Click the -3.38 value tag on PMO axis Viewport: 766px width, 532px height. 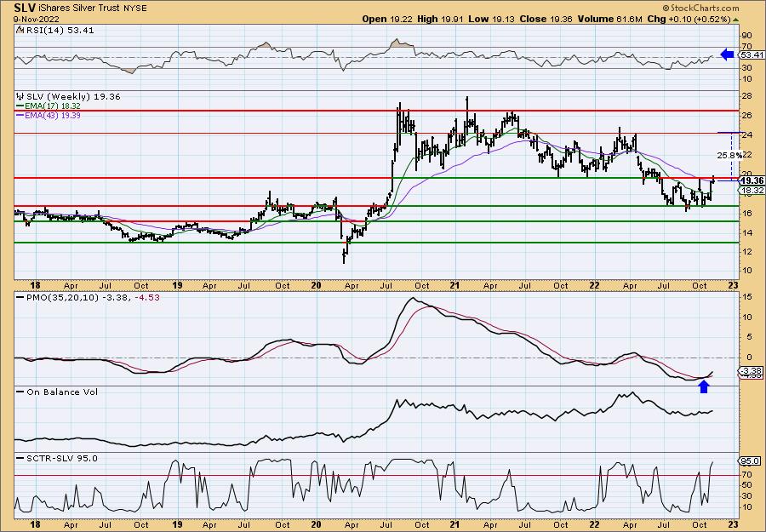[x=752, y=371]
